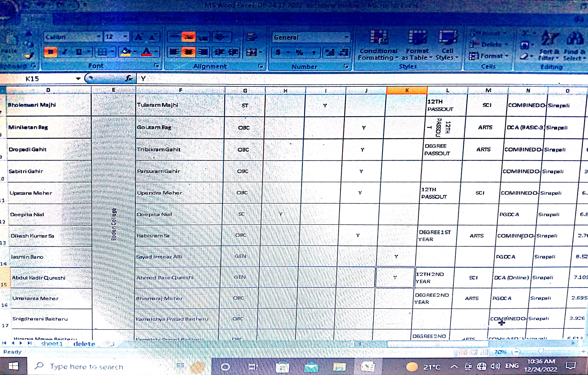Expand the Name Box dropdown arrow
Image resolution: width=588 pixels, height=375 pixels.
(x=78, y=79)
